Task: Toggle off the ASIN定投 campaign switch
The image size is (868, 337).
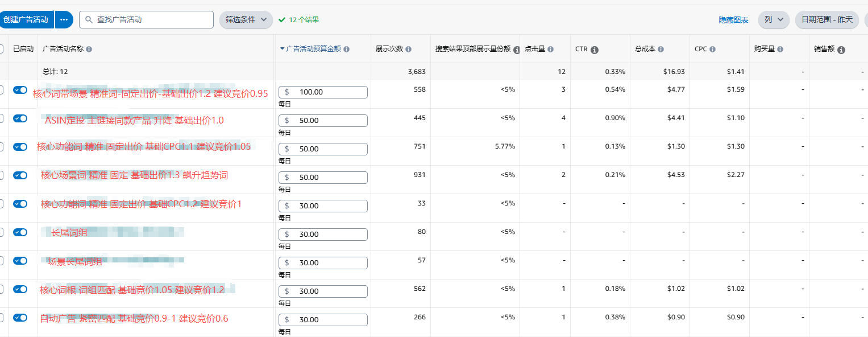Action: click(20, 118)
